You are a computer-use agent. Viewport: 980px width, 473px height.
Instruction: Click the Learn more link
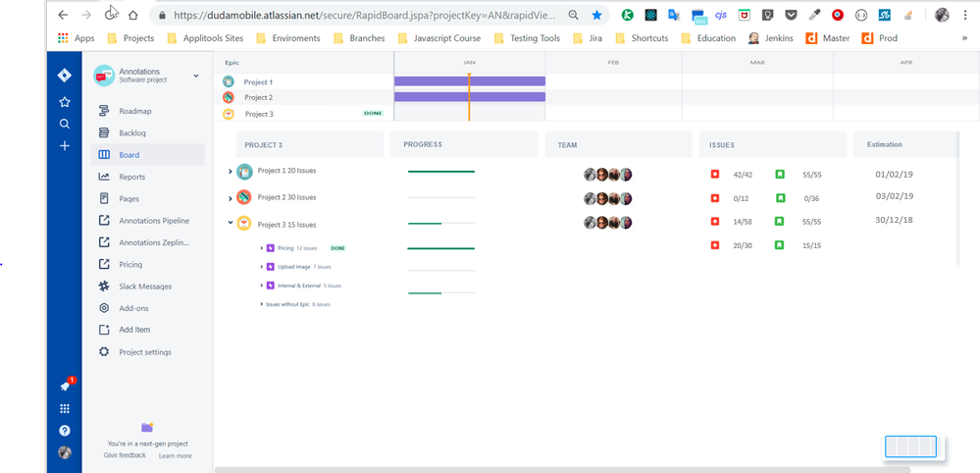click(x=175, y=456)
